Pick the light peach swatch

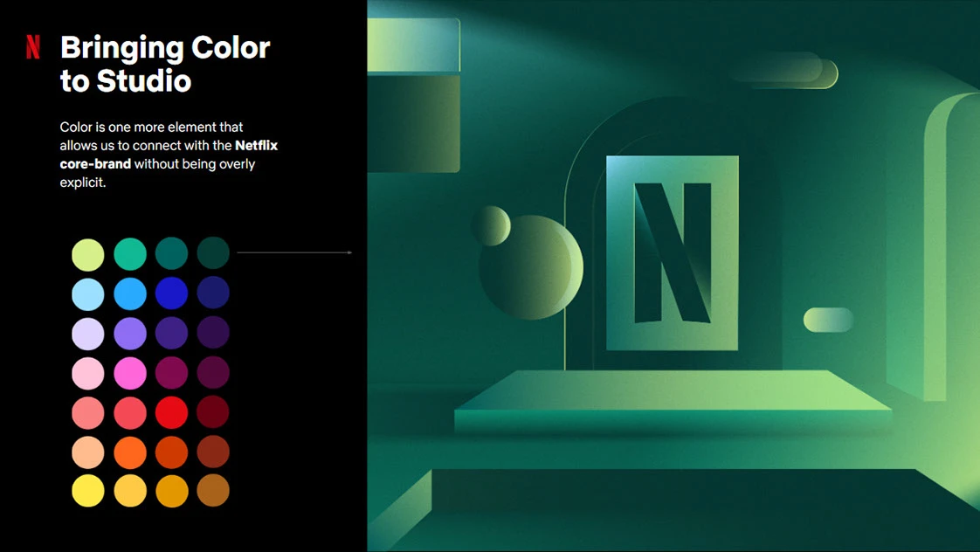[x=88, y=452]
